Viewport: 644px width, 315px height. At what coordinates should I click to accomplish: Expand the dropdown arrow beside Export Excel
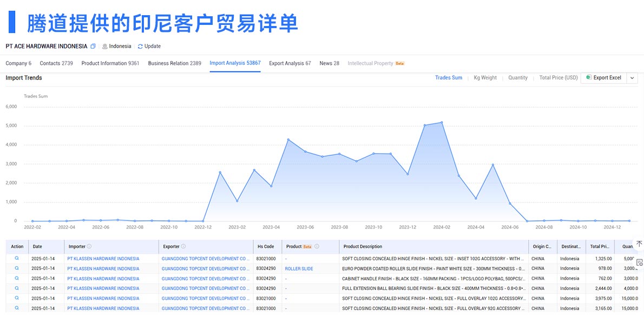[632, 77]
